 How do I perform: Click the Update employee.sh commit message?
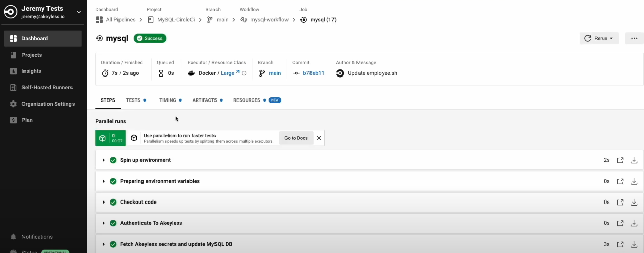[372, 73]
